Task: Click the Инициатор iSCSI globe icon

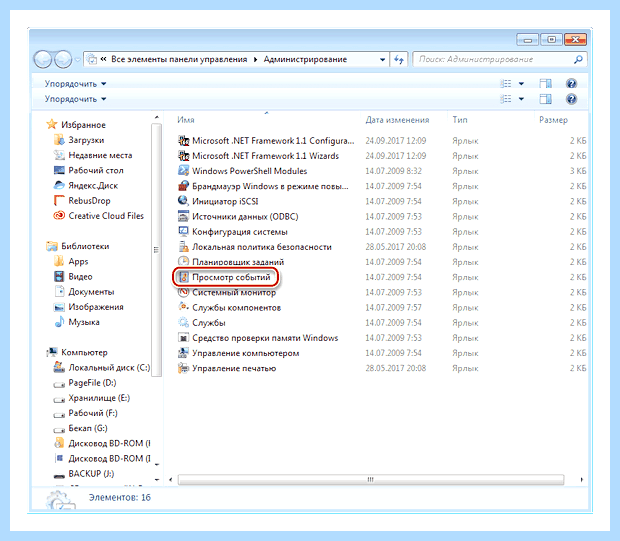Action: (x=183, y=201)
